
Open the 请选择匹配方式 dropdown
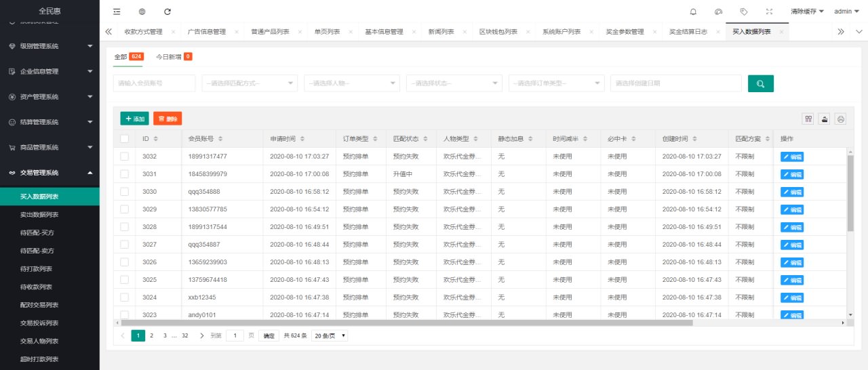(x=250, y=83)
